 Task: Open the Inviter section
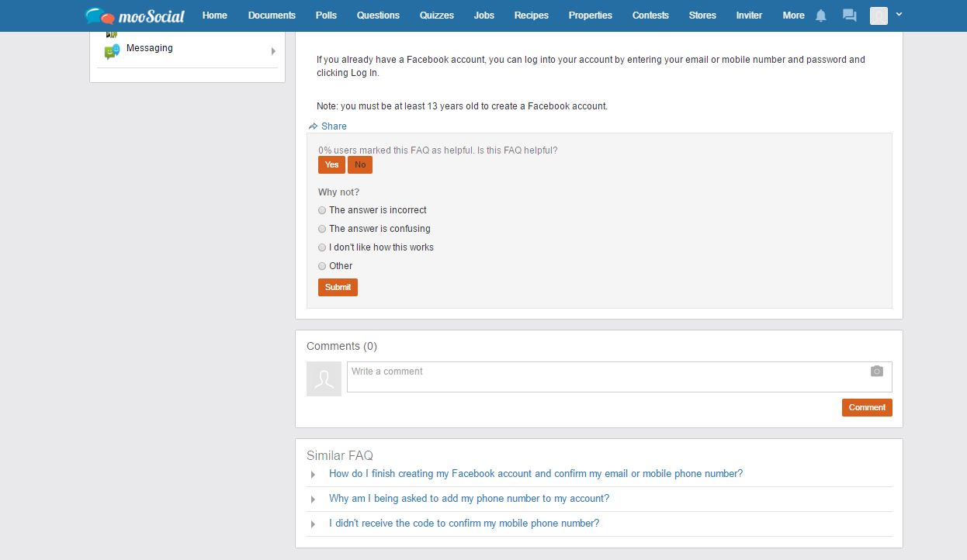pyautogui.click(x=750, y=16)
